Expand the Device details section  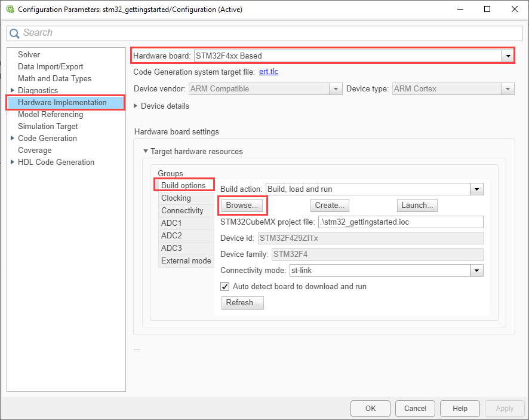click(x=136, y=106)
